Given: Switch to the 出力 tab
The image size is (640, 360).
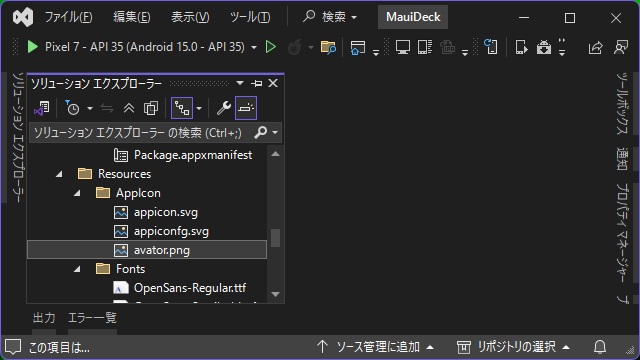Looking at the screenshot, I should pyautogui.click(x=44, y=318).
